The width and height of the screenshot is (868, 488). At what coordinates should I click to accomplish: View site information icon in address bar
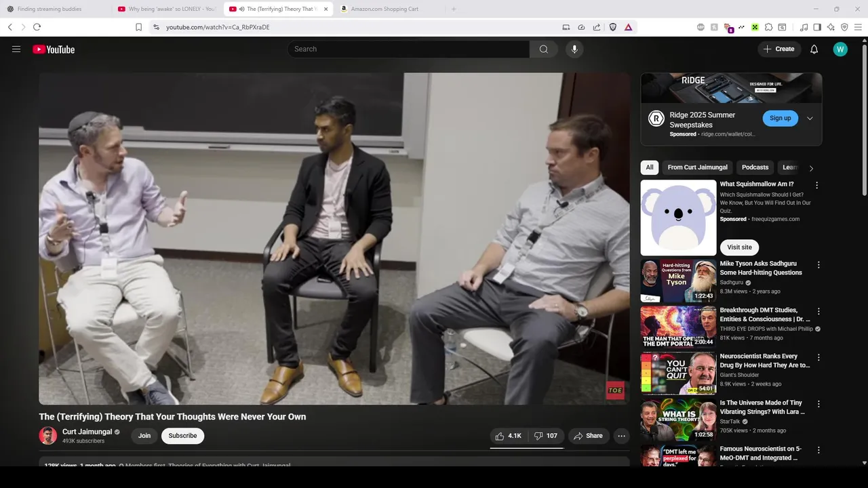[156, 27]
